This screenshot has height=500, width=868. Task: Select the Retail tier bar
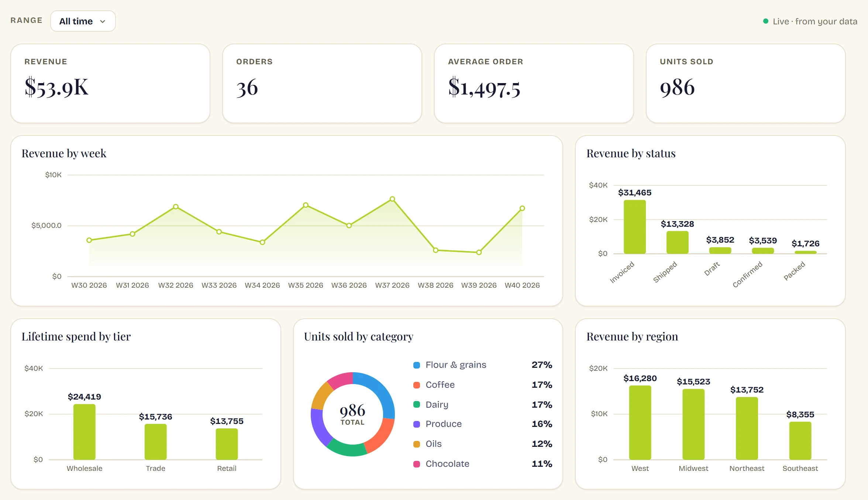pyautogui.click(x=227, y=444)
